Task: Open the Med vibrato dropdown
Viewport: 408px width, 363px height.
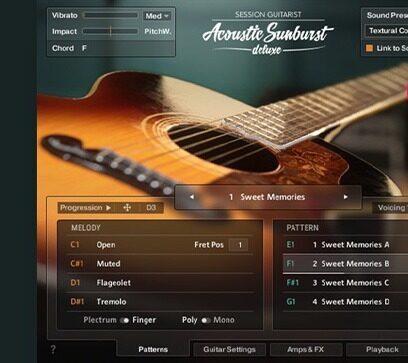Action: click(x=157, y=16)
